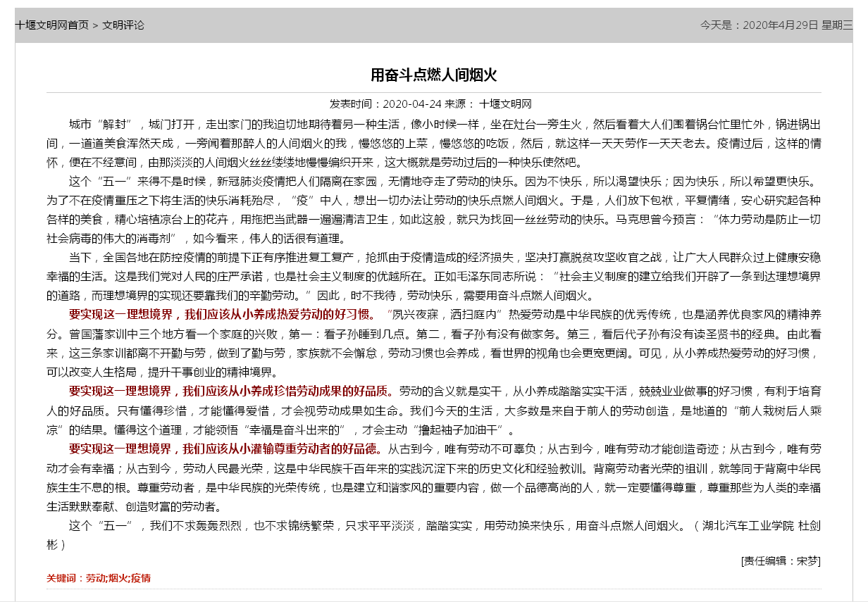
Task: Click the red heading about 热爱劳动的好习惯
Action: pyautogui.click(x=223, y=314)
